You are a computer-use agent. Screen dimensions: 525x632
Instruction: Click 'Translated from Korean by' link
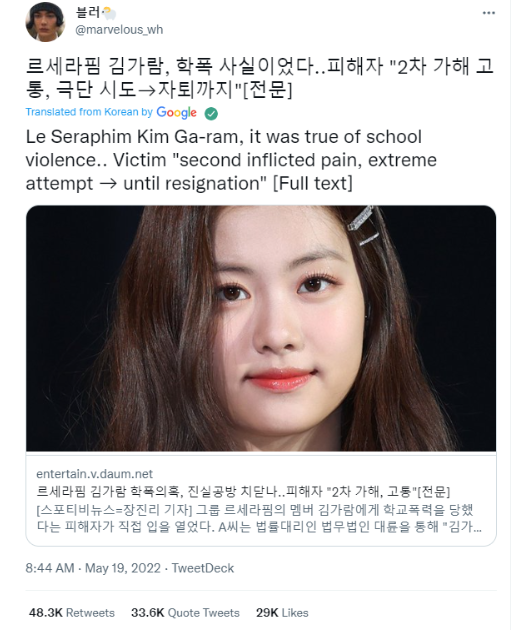[x=89, y=112]
